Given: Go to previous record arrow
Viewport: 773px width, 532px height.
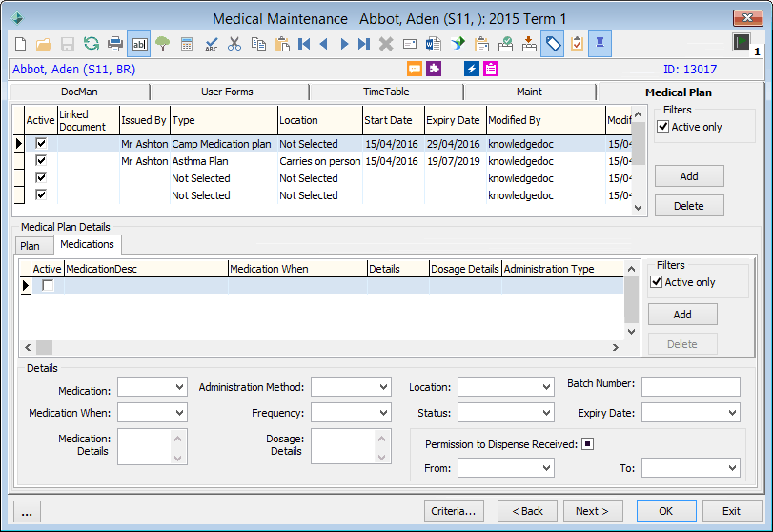Looking at the screenshot, I should coord(323,44).
